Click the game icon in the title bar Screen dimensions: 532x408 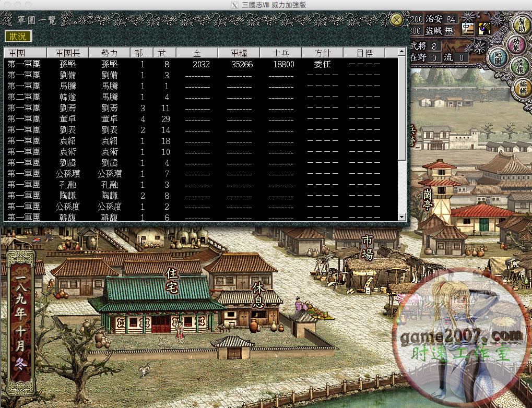coord(233,5)
